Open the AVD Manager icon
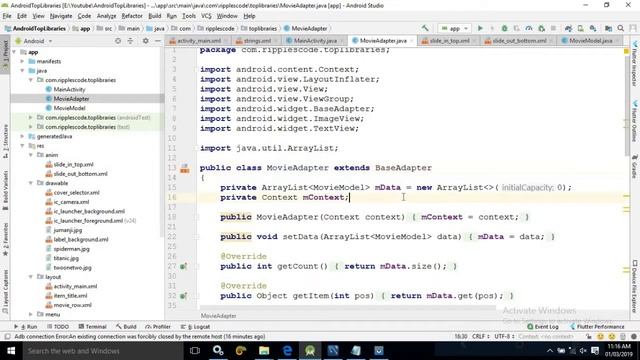Screen dimensions: 640x360 (x=580, y=28)
